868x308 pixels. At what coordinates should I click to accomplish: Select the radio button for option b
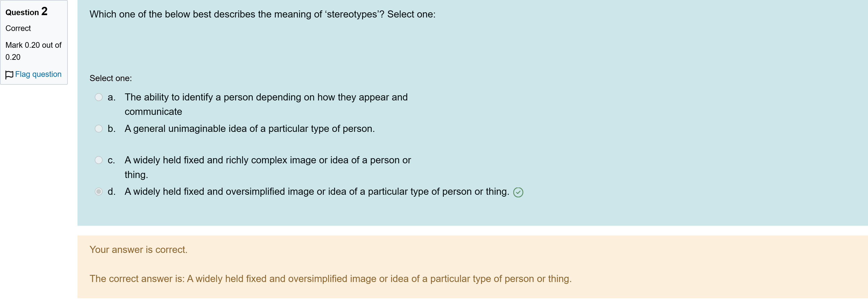tap(99, 128)
